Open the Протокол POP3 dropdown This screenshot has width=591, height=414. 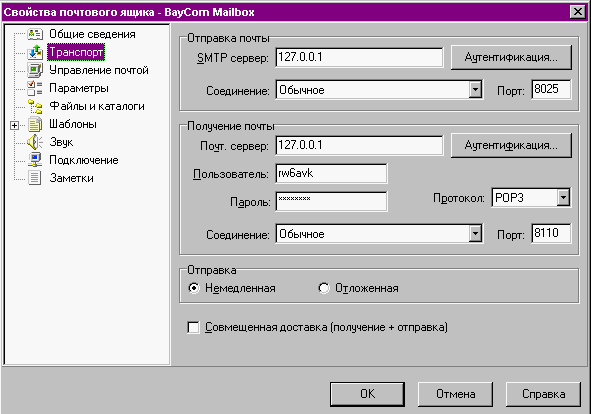563,198
